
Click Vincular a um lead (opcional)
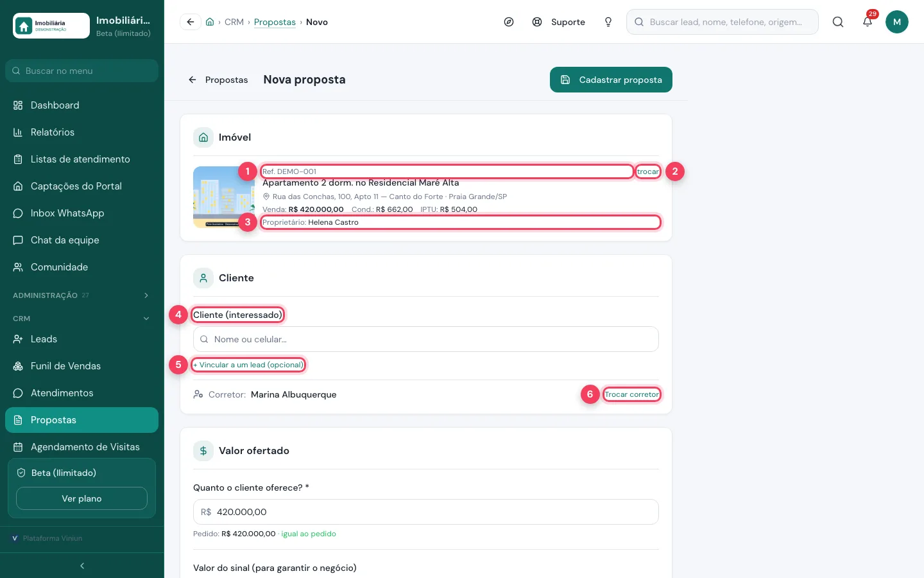coord(248,365)
